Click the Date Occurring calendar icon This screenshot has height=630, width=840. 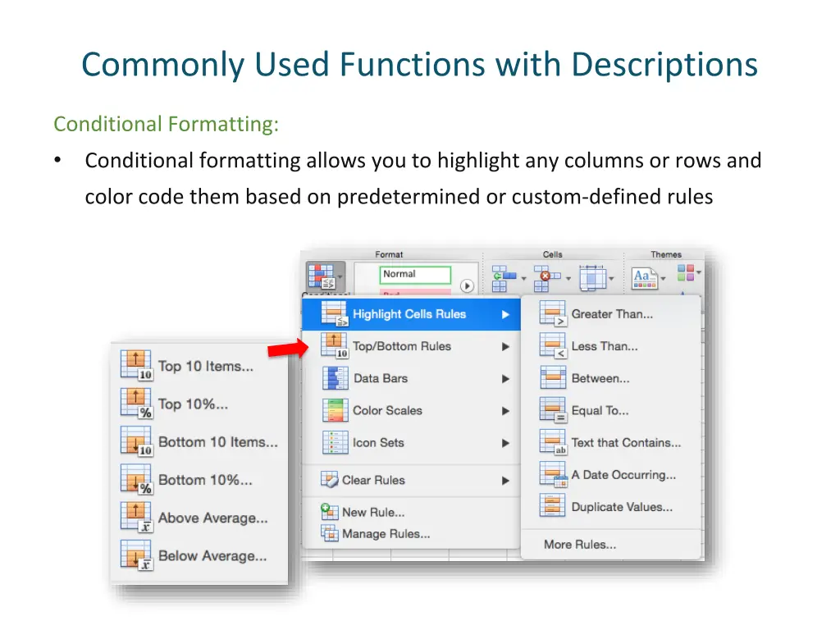(553, 475)
